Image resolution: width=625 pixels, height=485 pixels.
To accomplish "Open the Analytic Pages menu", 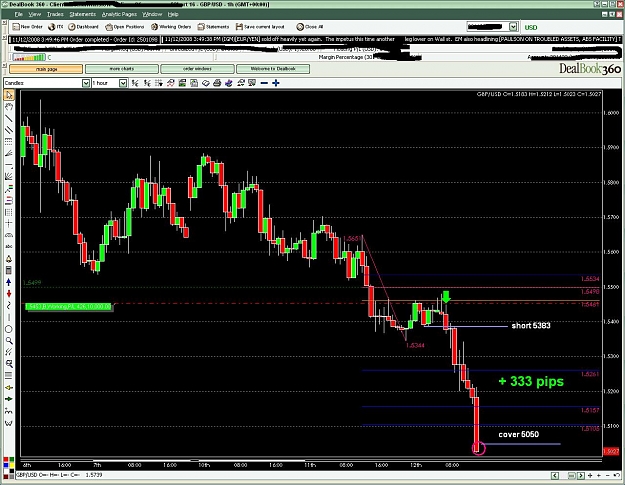I will 119,14.
